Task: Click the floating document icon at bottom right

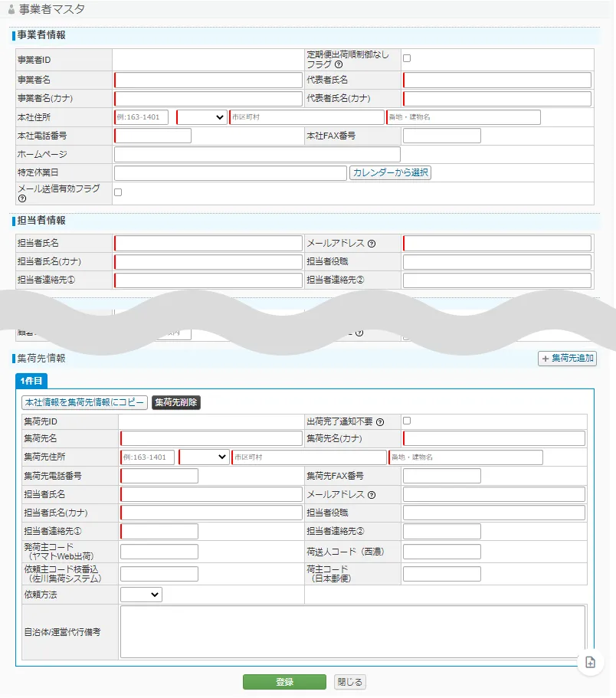Action: [x=590, y=663]
